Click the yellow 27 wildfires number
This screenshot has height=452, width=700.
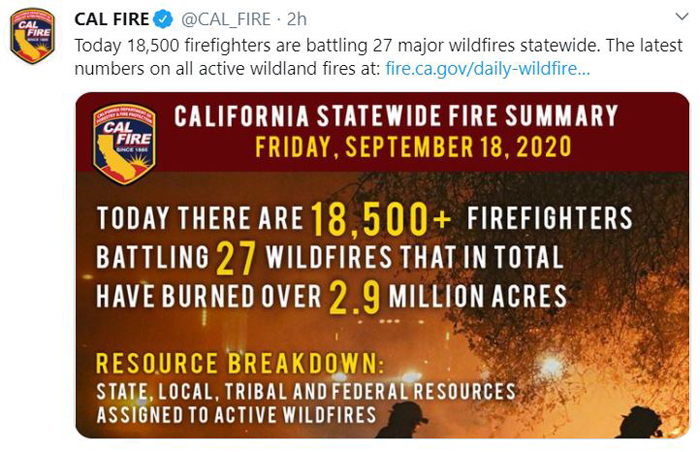click(236, 259)
